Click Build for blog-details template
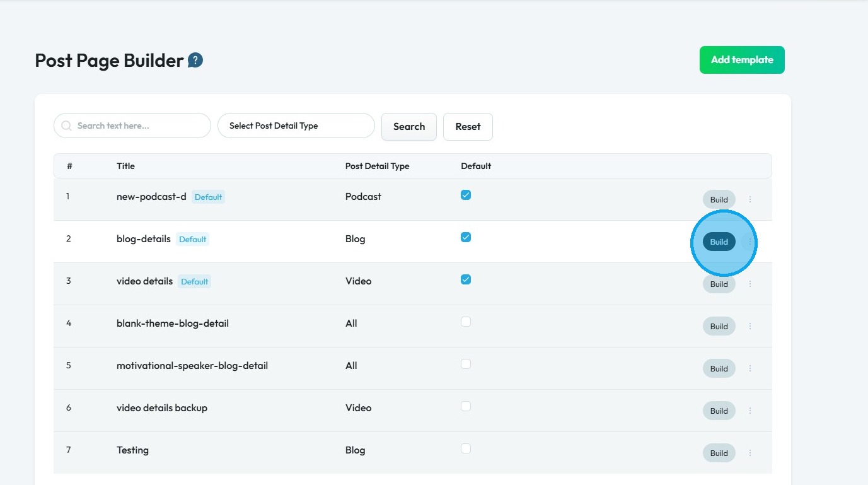Image resolution: width=868 pixels, height=485 pixels. (x=719, y=242)
